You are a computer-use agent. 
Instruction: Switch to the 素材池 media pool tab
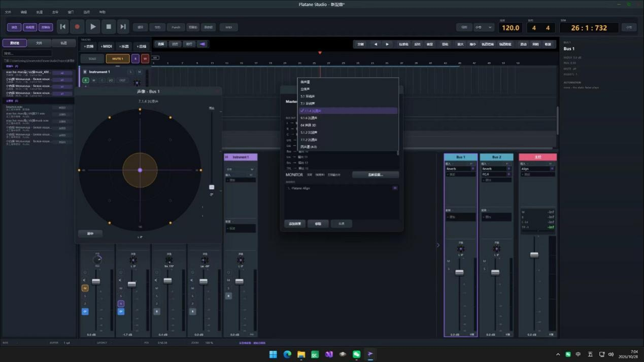point(15,43)
